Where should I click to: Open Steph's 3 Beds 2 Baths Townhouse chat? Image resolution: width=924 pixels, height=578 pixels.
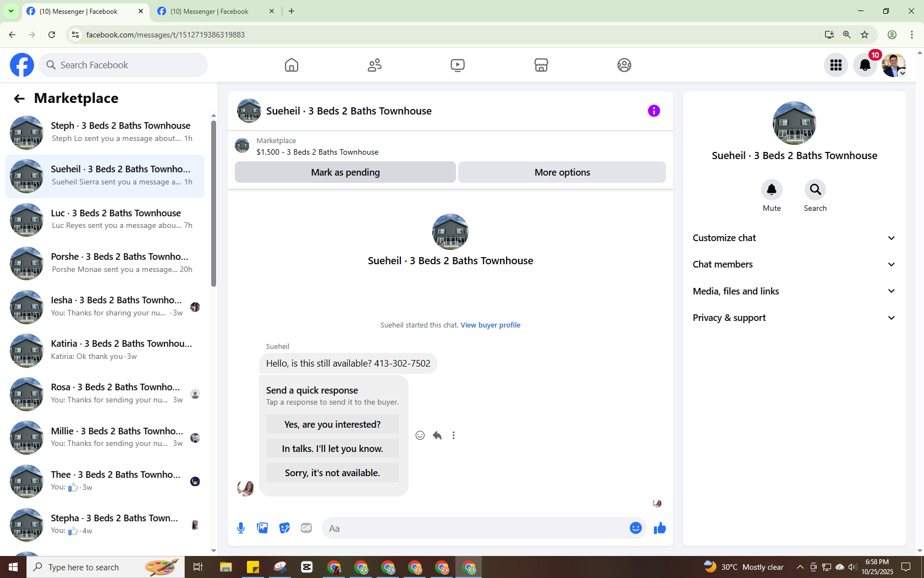(x=105, y=133)
